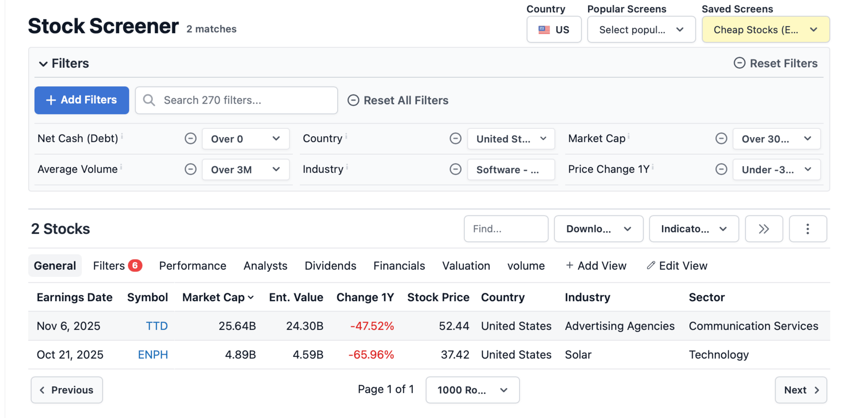Screen dimensions: 868x418
Task: Open the TTD stock link
Action: [x=156, y=326]
